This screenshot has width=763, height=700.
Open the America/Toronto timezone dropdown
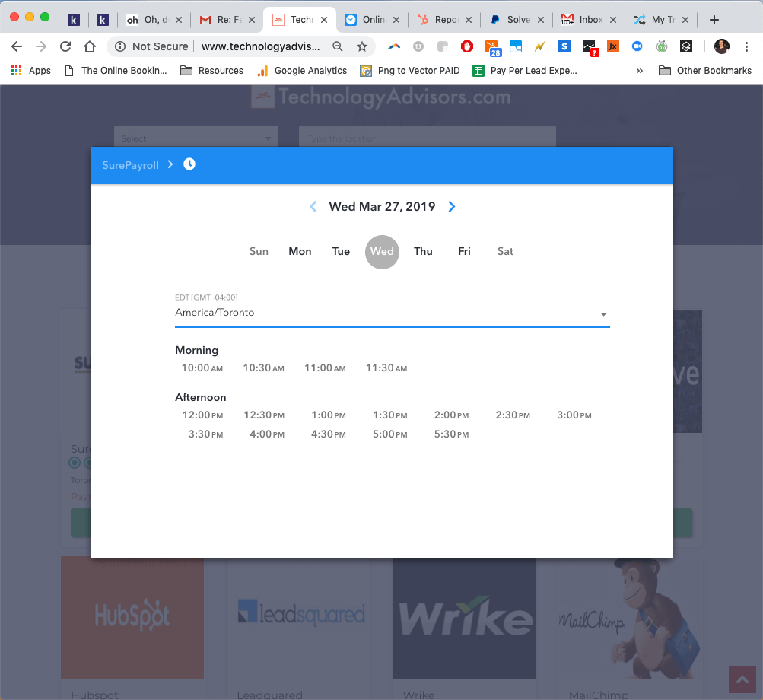393,313
